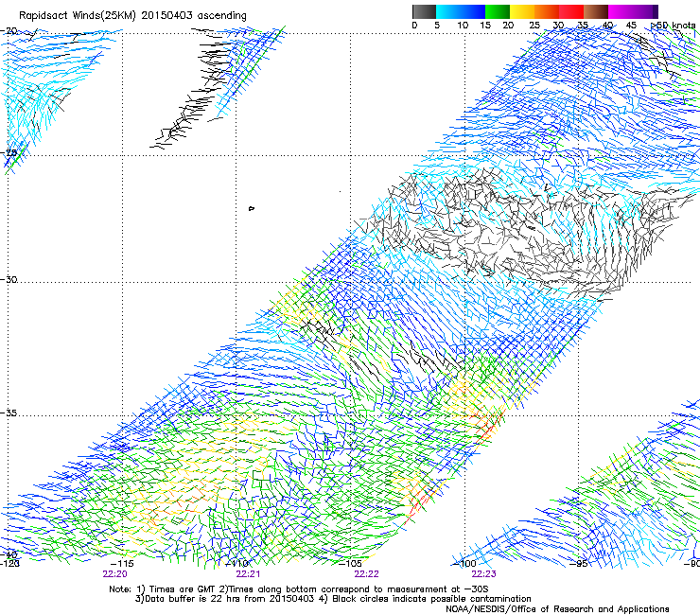Click the legend value label 45
Viewport: 700px width, 615px height.
[631, 26]
